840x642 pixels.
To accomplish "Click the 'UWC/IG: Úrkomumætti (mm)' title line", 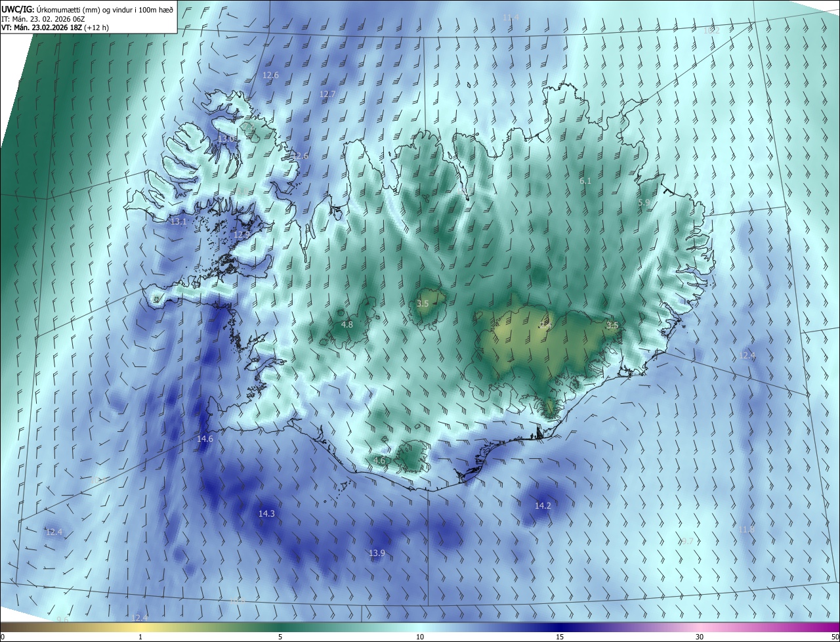I will (87, 10).
